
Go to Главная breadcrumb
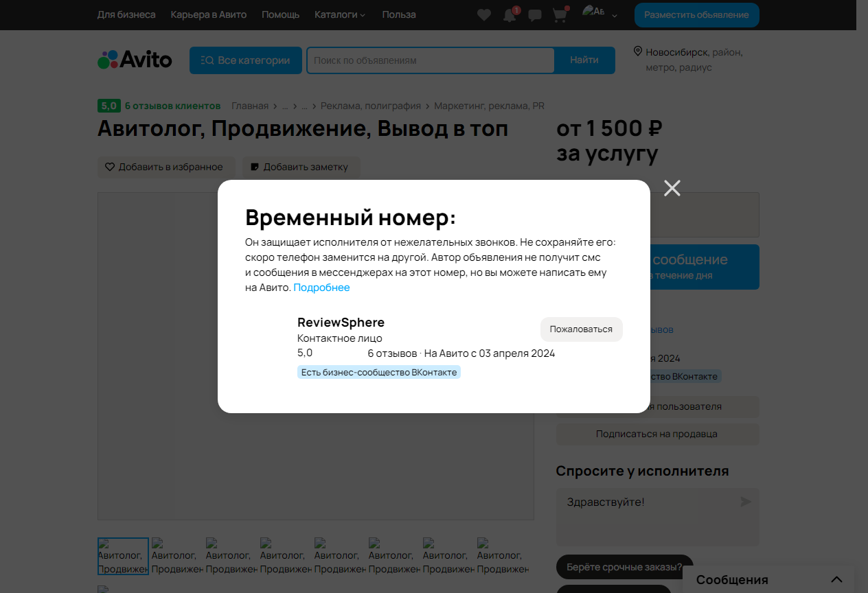pyautogui.click(x=250, y=106)
